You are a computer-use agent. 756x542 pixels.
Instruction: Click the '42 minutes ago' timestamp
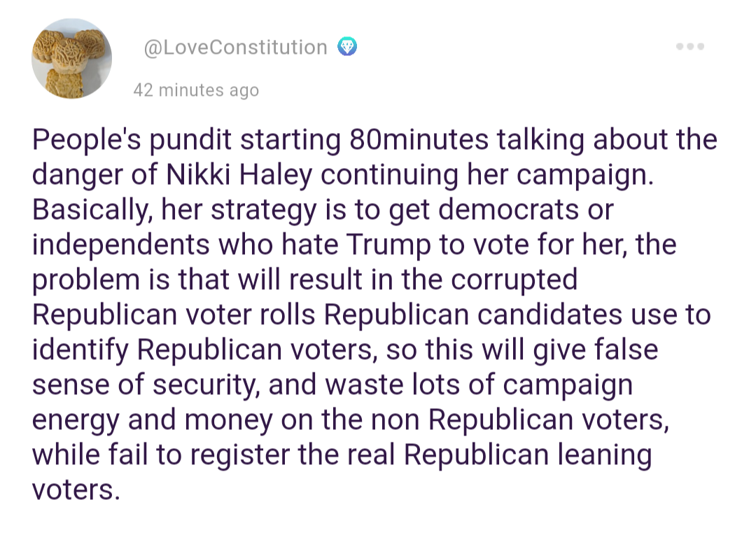click(196, 90)
